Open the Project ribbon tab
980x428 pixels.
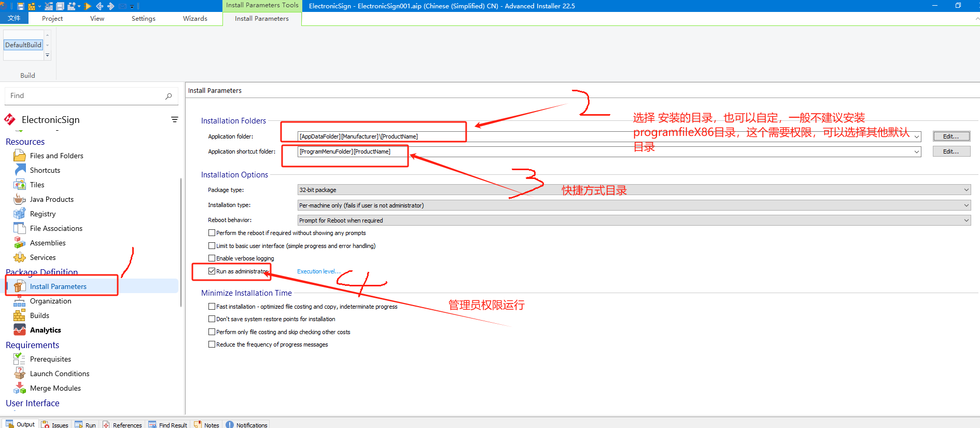tap(52, 18)
